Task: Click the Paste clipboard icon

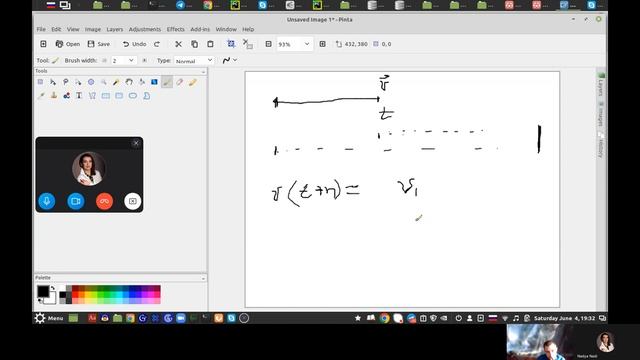Action: (x=210, y=44)
